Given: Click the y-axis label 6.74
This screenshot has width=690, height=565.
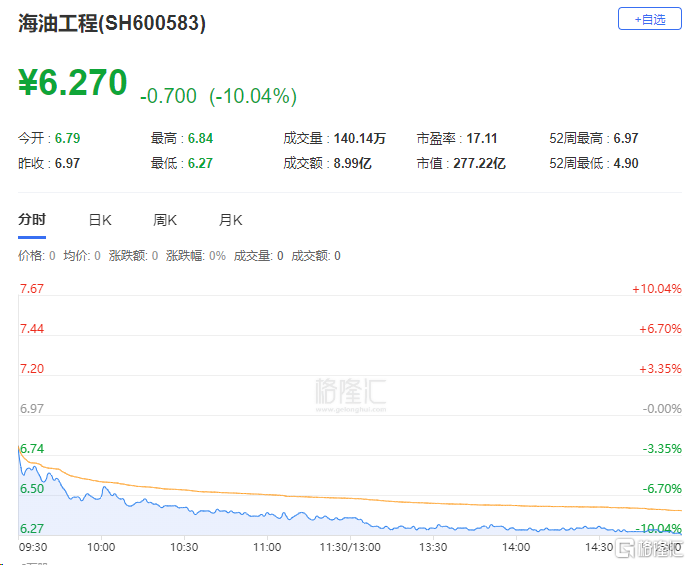Looking at the screenshot, I should click(32, 449).
